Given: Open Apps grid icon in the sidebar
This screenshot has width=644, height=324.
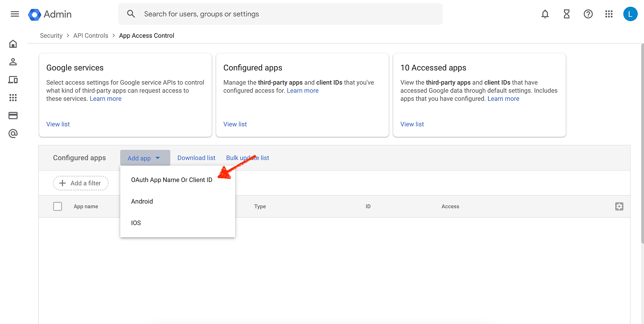Looking at the screenshot, I should point(13,98).
